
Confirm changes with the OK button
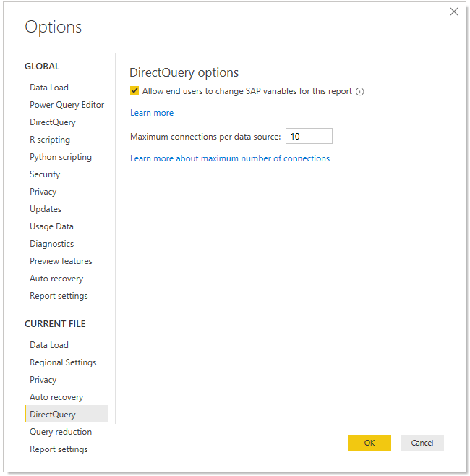[x=369, y=443]
